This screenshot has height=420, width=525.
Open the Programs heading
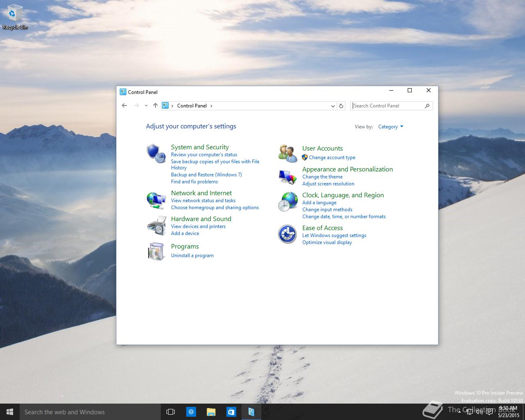pos(185,247)
